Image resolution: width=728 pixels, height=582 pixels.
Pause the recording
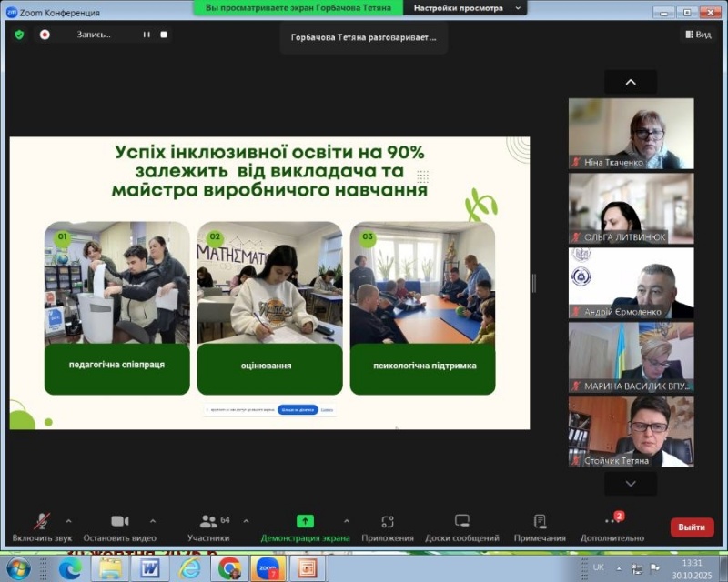[146, 35]
